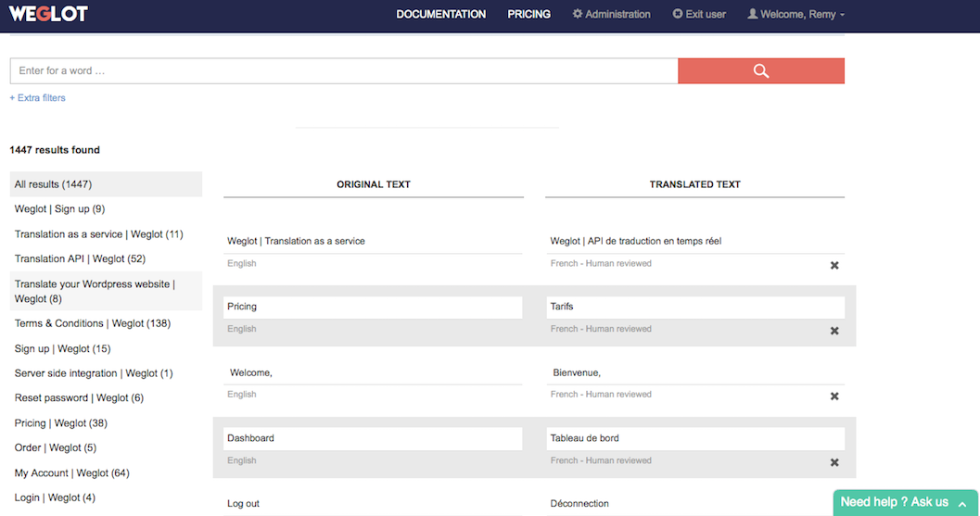Focus the 'Enter for a word' search field

pyautogui.click(x=344, y=71)
